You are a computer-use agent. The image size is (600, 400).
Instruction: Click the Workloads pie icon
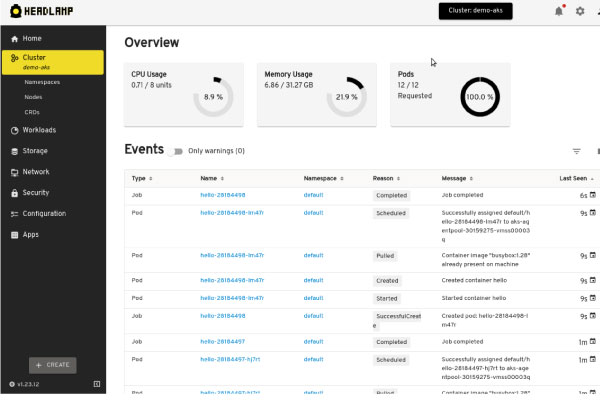click(15, 131)
